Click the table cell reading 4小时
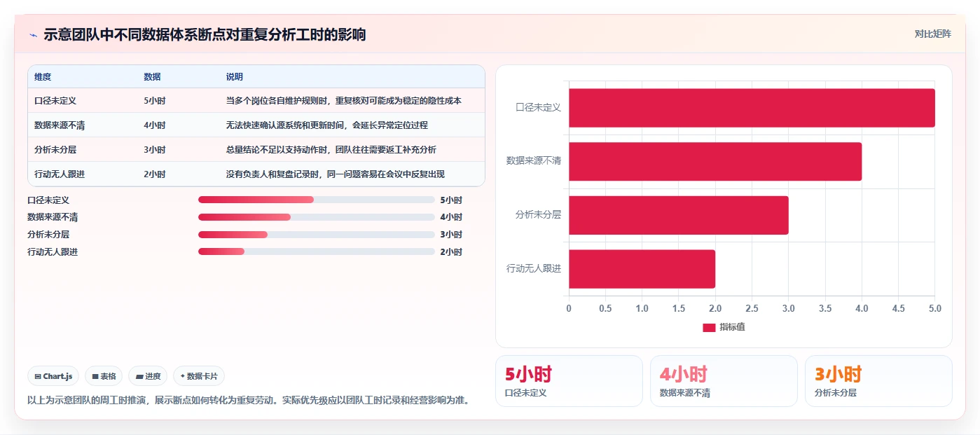This screenshot has height=435, width=980. tap(154, 125)
